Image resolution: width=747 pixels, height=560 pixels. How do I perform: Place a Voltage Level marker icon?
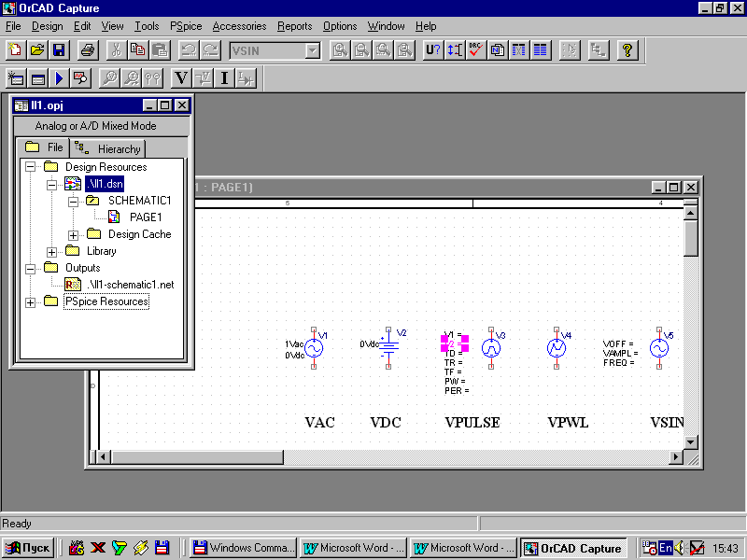click(109, 78)
